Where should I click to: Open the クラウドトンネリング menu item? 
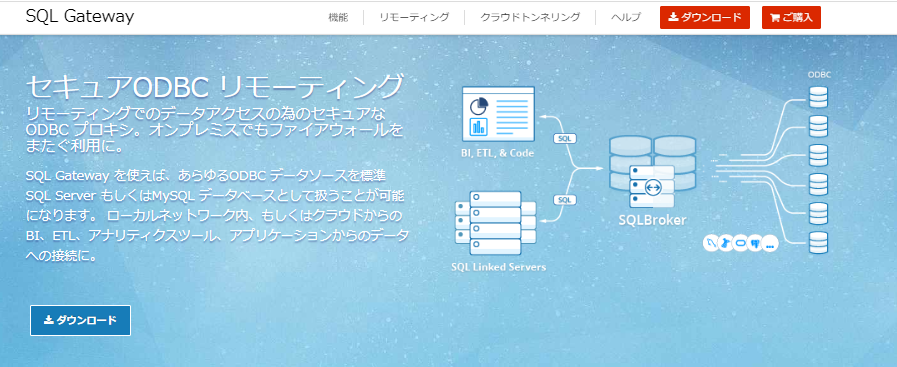click(530, 17)
